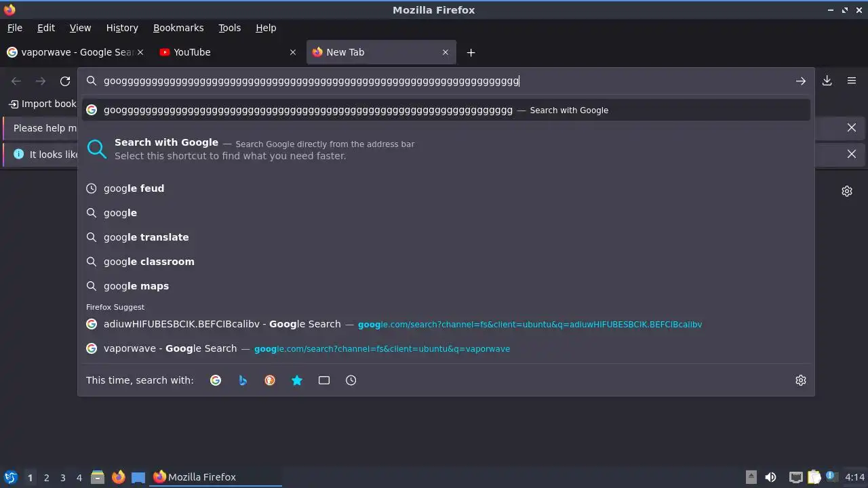Search this time with Google icon
This screenshot has width=868, height=488.
[x=216, y=380]
